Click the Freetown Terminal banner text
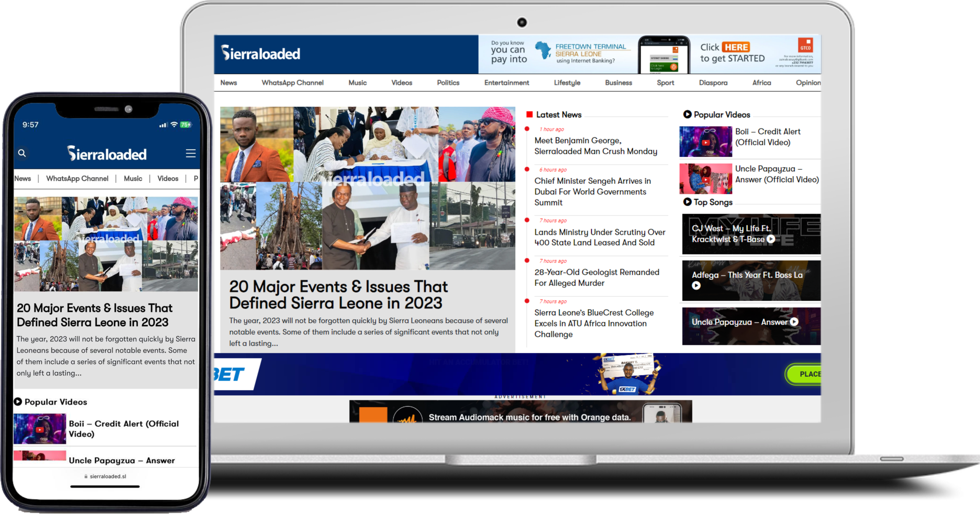Viewport: 980px width, 514px height. click(x=591, y=50)
